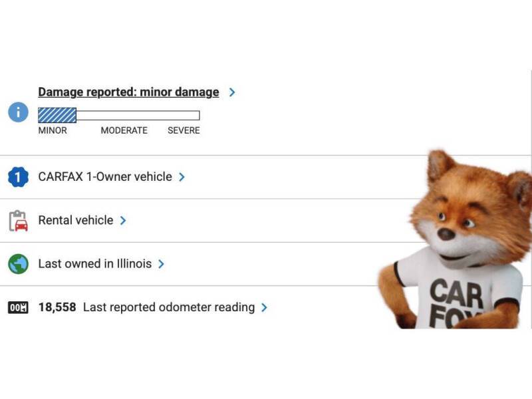Expand chevron after odometer reading text
The image size is (532, 399).
pyautogui.click(x=264, y=307)
